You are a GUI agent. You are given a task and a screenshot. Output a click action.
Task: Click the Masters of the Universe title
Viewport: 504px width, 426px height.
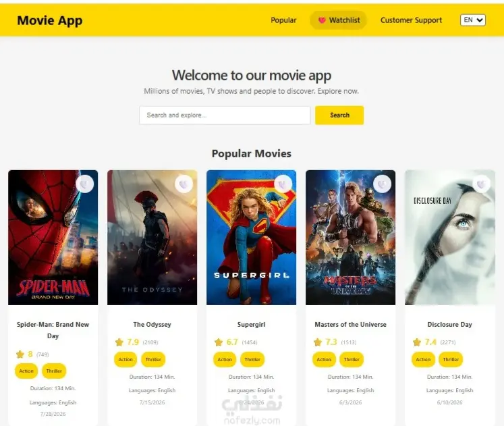[350, 325]
